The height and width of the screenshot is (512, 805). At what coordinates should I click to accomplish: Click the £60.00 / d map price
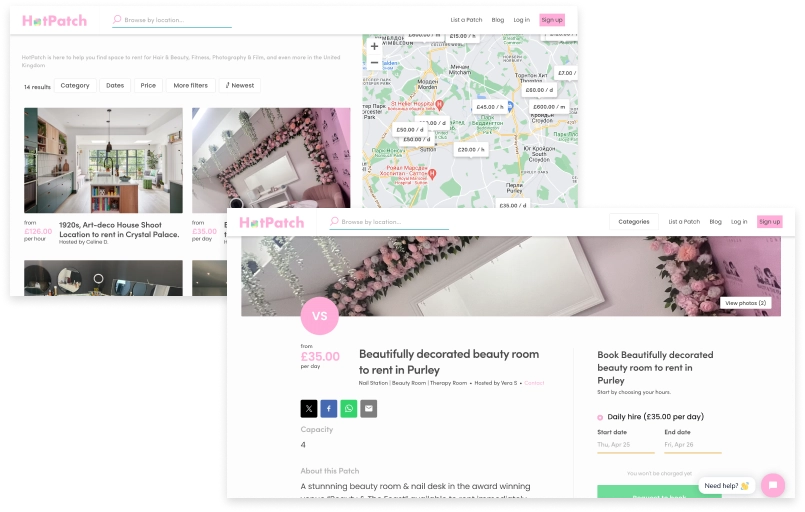pyautogui.click(x=539, y=90)
